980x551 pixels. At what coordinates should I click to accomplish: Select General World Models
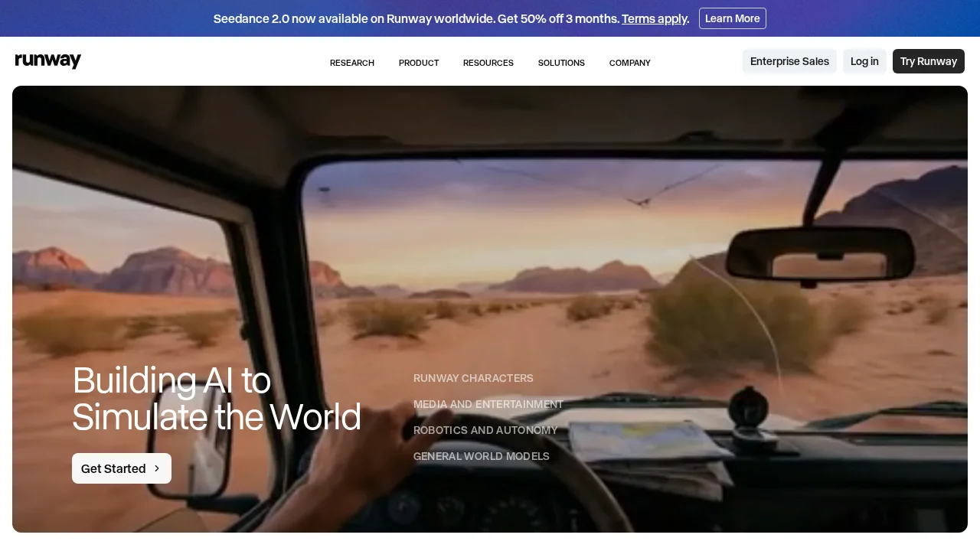(482, 456)
